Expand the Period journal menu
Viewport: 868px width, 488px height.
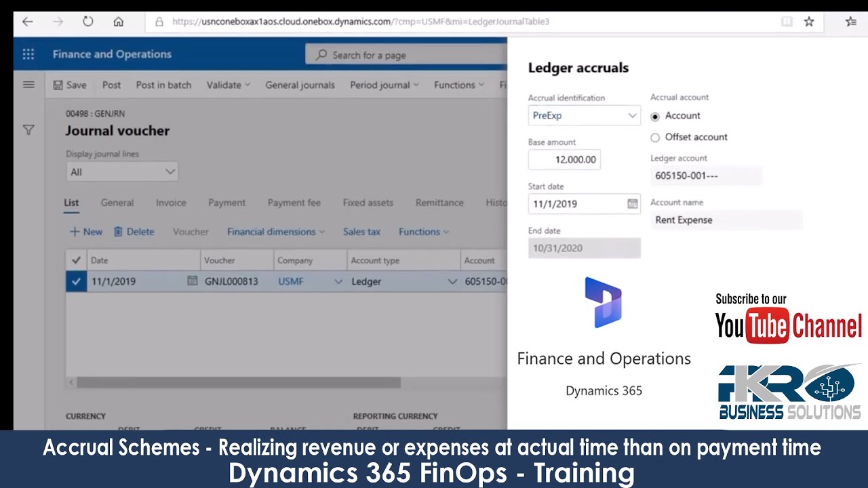click(384, 85)
